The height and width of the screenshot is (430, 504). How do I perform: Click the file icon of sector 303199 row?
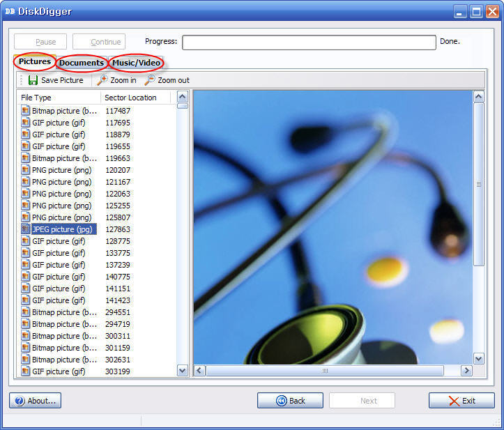coord(25,371)
